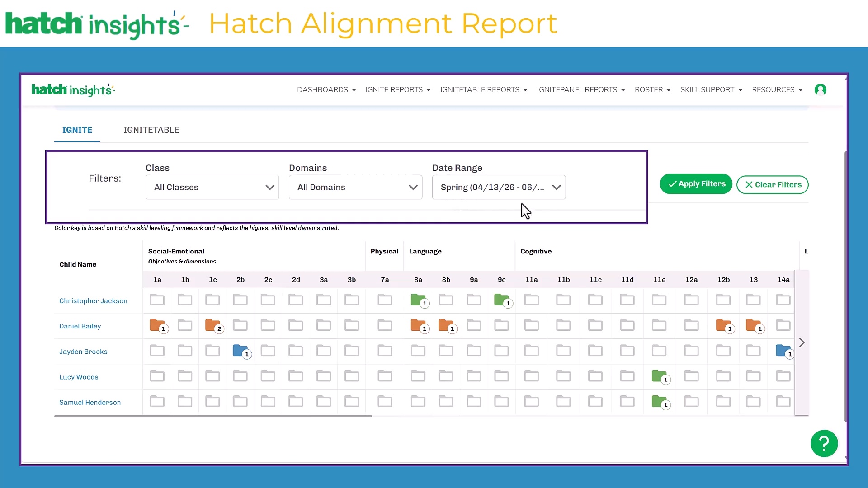Click Samuel Henderson's empty 2c folder
This screenshot has height=488, width=868.
[x=268, y=401]
